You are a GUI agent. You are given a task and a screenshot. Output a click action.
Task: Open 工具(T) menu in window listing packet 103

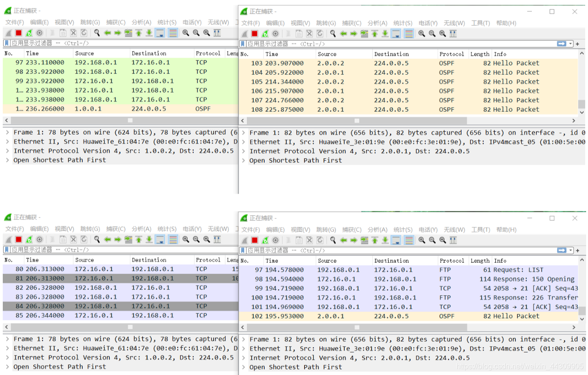pos(480,23)
